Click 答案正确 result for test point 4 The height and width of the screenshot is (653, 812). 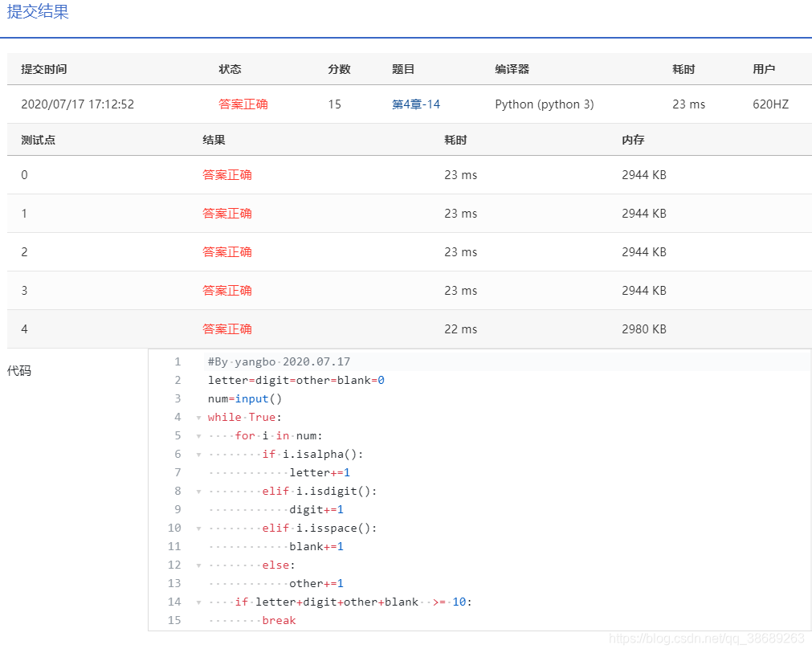click(x=227, y=329)
